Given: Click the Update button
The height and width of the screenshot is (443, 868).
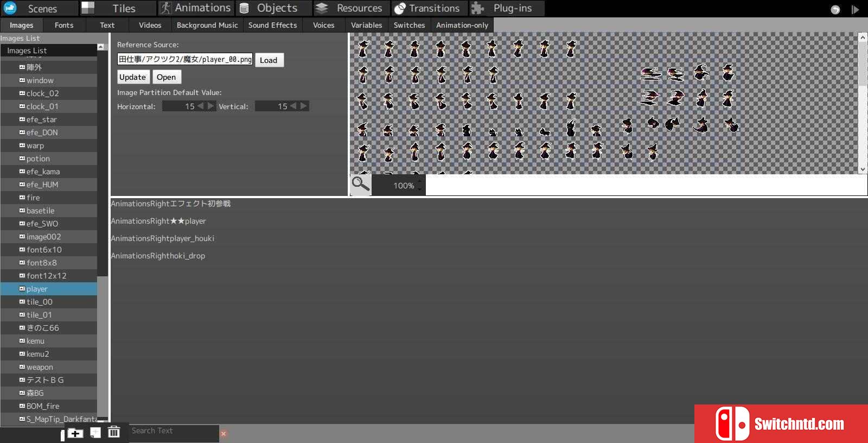Looking at the screenshot, I should click(132, 77).
